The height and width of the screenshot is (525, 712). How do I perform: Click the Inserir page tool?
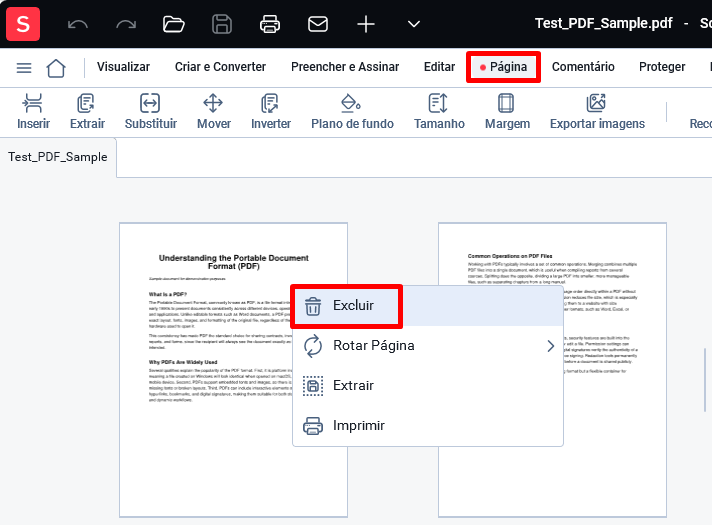(33, 112)
